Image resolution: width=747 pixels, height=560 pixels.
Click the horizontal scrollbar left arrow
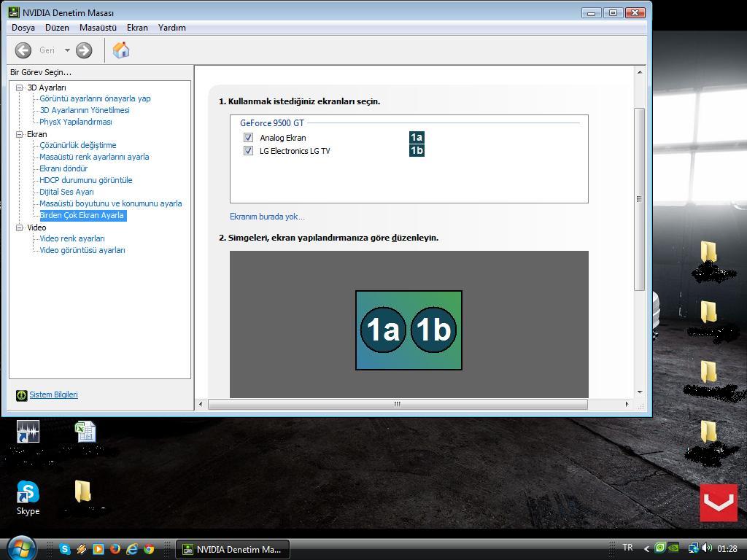pyautogui.click(x=201, y=404)
